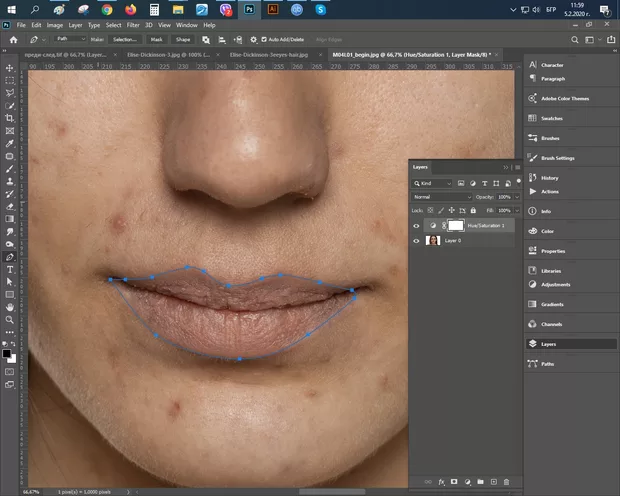
Task: Open the History panel
Action: 549,178
